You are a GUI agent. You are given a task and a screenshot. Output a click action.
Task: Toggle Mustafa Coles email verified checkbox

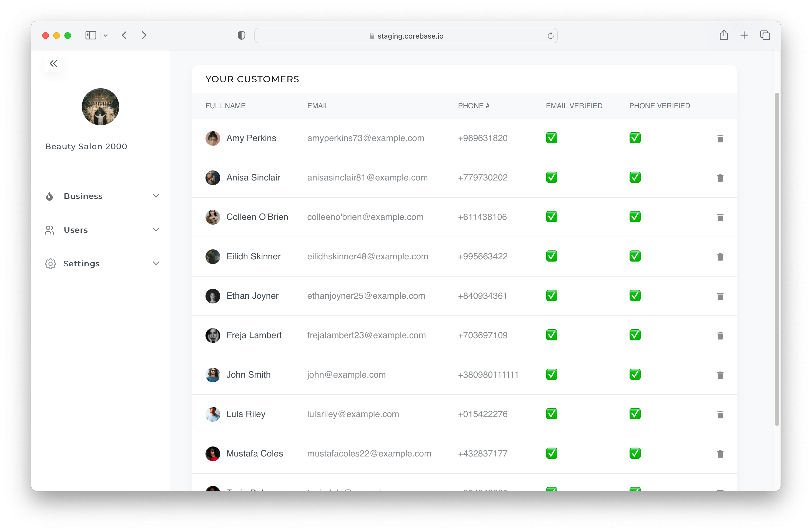pyautogui.click(x=551, y=453)
